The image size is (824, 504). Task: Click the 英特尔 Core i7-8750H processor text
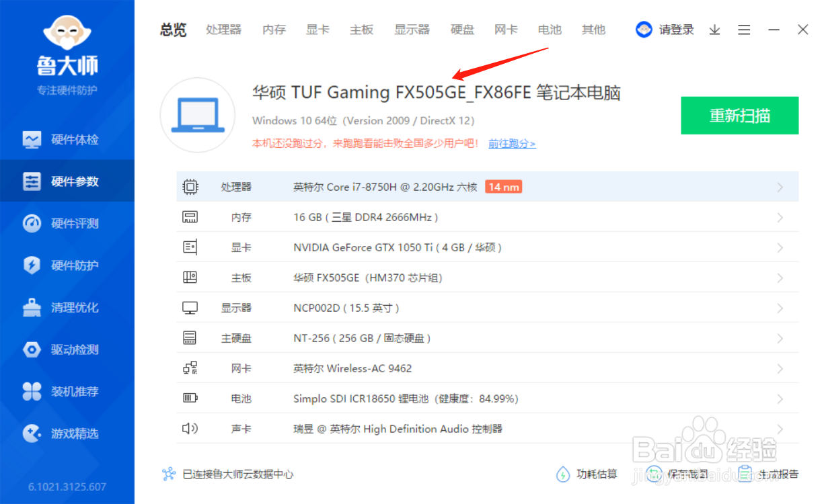(x=385, y=187)
